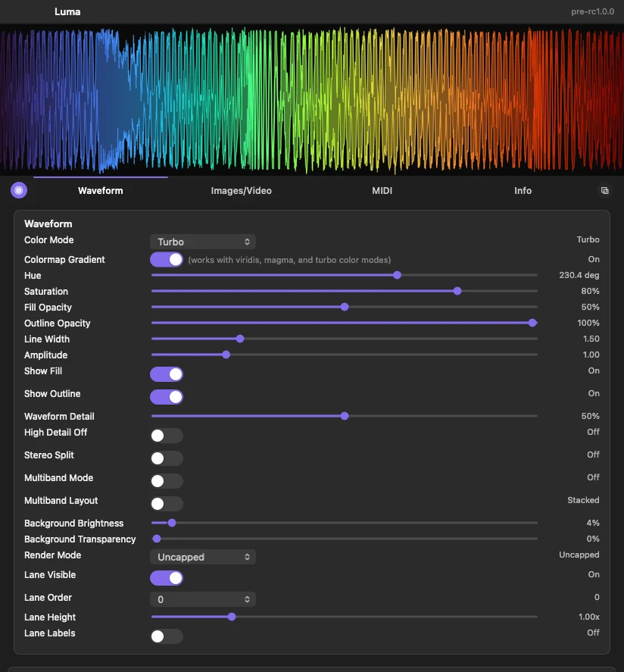624x672 pixels.
Task: Click the Line Width slider handle
Action: [240, 339]
